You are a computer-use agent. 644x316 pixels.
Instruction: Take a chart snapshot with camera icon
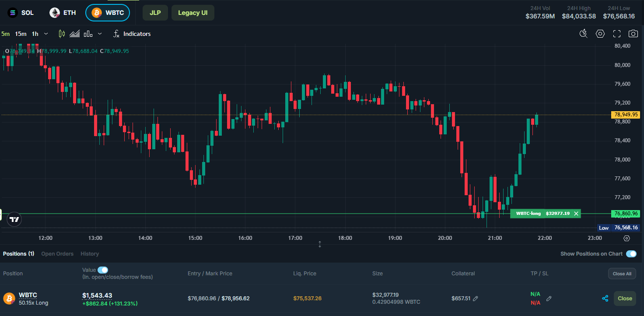[633, 34]
